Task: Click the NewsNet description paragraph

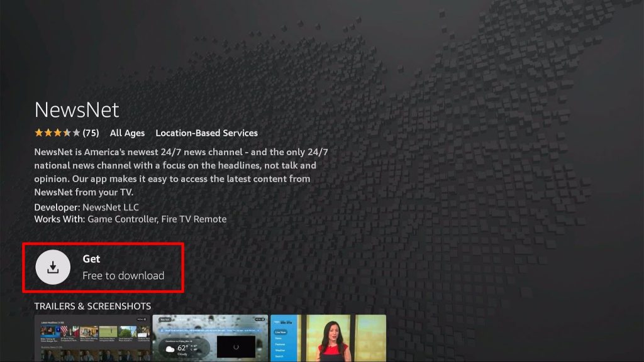Action: click(x=181, y=172)
